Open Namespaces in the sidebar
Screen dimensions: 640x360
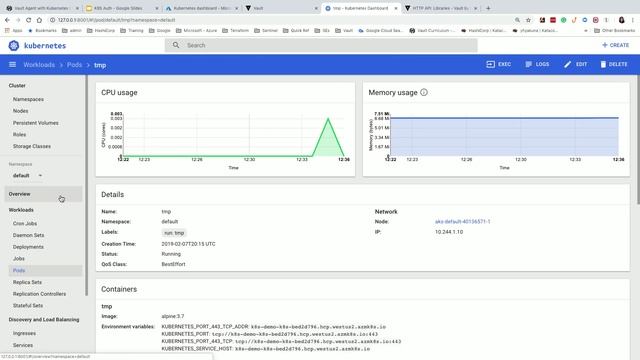pos(28,99)
